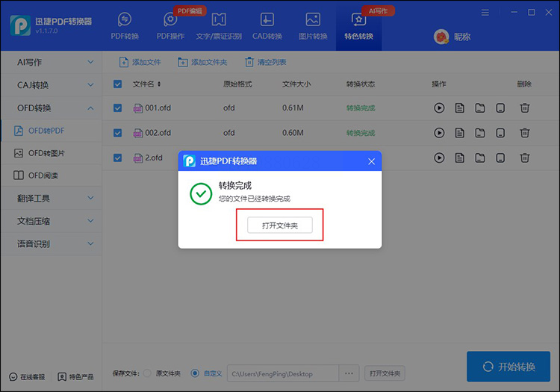Image resolution: width=560 pixels, height=392 pixels.
Task: Click the play icon for 001.ofd
Action: [439, 108]
